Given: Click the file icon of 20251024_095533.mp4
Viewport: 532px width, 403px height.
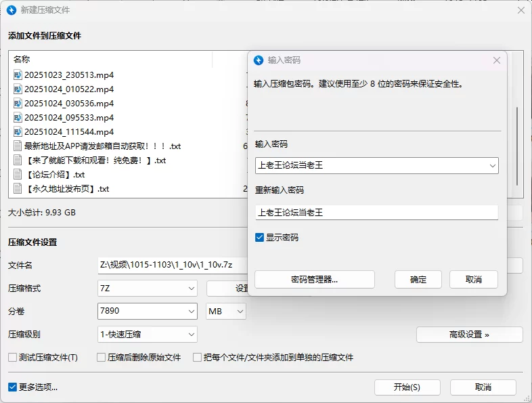Looking at the screenshot, I should pos(18,118).
